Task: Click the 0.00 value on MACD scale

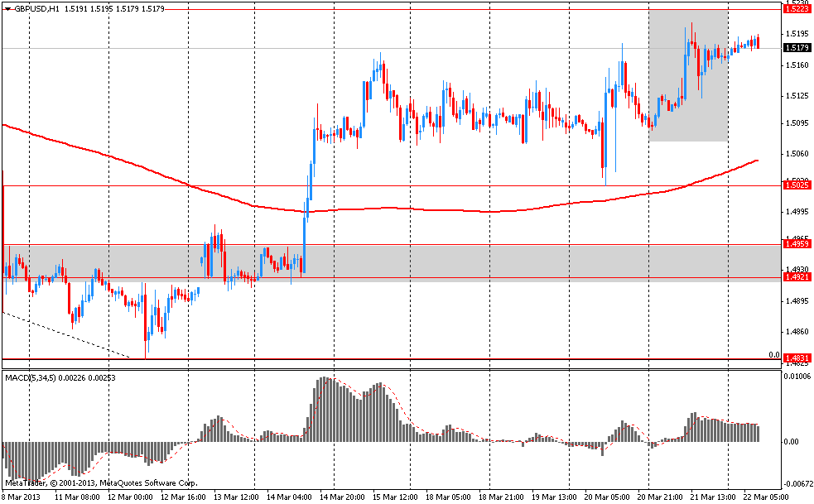Action: pos(791,442)
